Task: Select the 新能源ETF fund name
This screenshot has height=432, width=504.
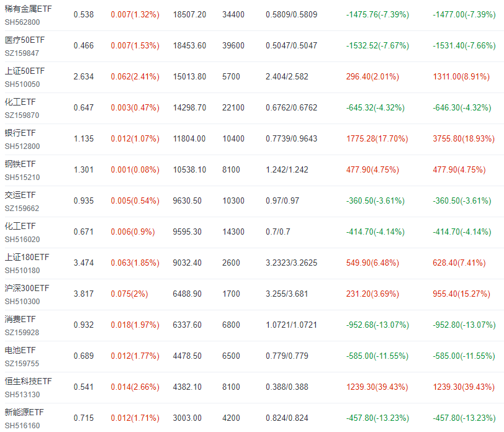Action: 24,412
